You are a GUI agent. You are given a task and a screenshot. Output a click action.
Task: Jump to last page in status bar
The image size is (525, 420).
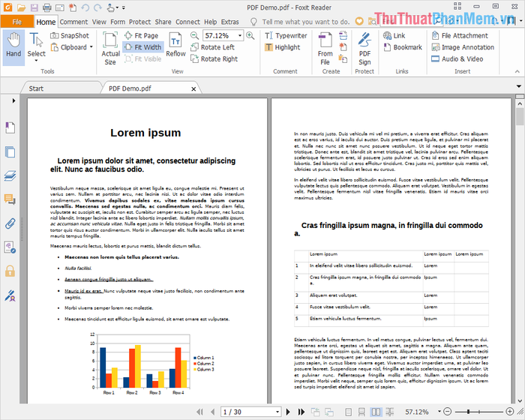point(301,412)
